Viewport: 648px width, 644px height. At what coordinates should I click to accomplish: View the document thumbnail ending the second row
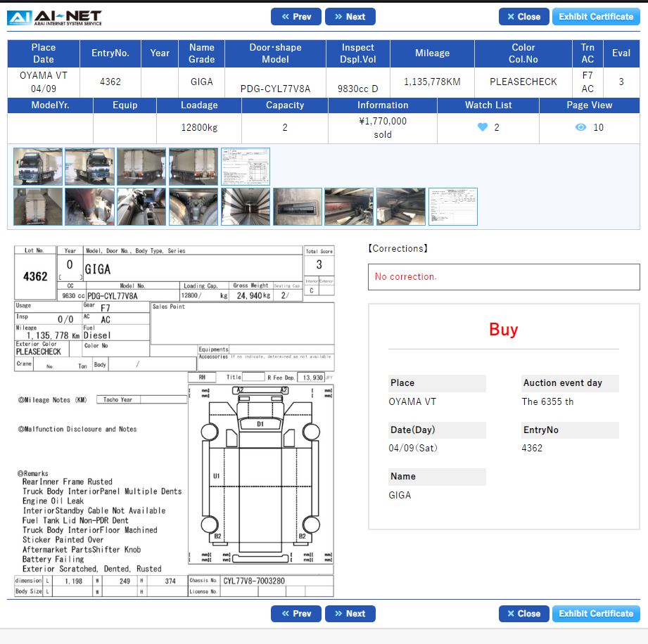(453, 207)
